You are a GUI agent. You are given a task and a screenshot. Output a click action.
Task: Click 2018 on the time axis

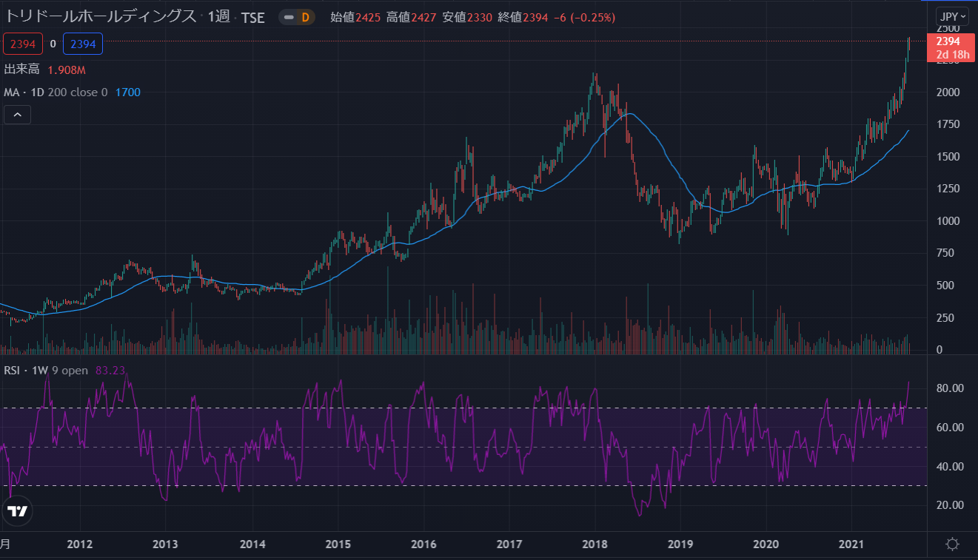click(594, 544)
